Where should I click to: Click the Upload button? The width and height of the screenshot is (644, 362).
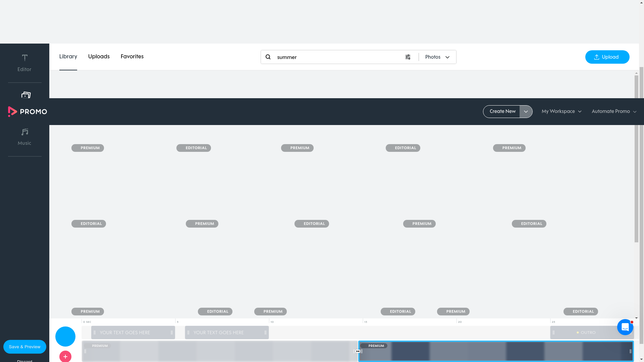(607, 57)
